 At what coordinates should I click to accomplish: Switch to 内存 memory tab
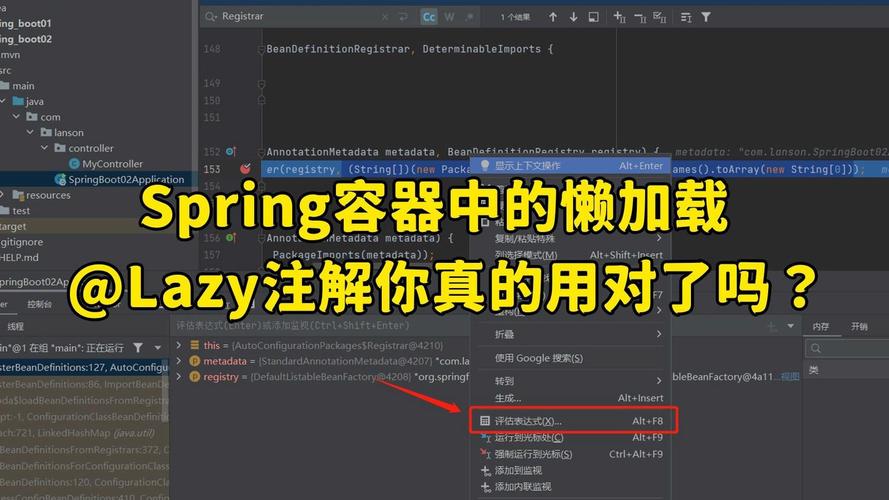coord(820,327)
